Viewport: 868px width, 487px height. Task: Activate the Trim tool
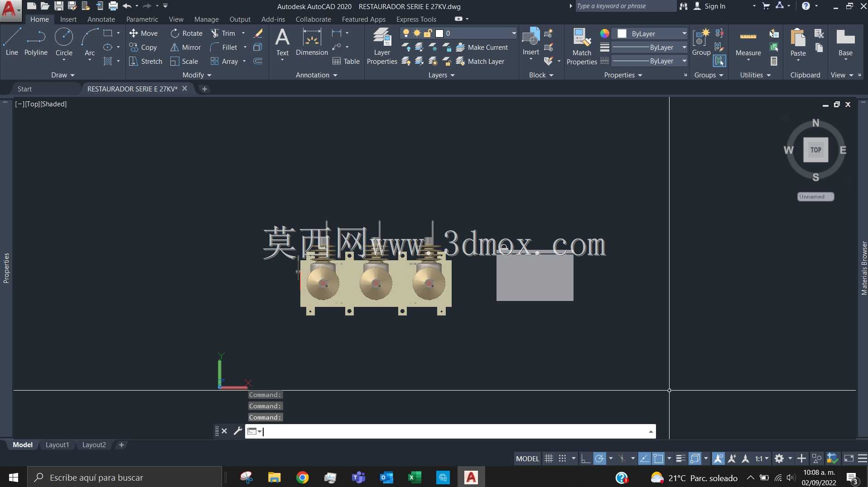tap(223, 33)
